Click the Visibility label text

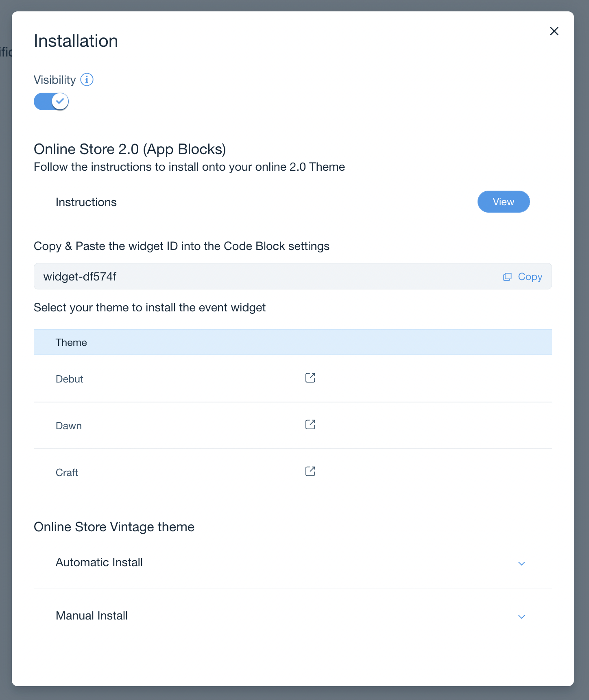(x=55, y=80)
